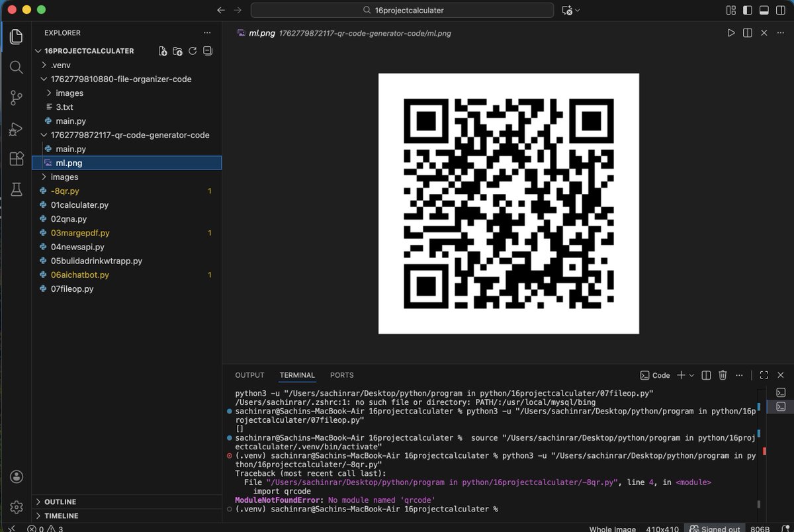
Task: Click the QR code image preview
Action: pos(508,203)
